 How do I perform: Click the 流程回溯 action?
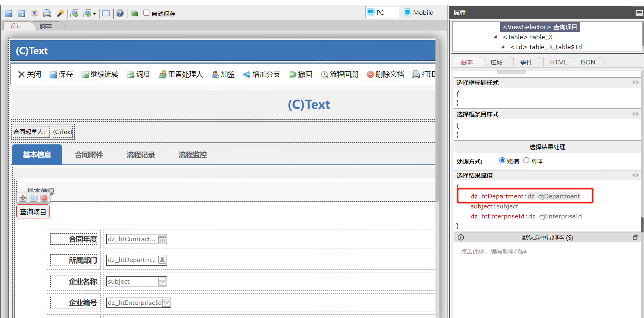click(x=340, y=74)
